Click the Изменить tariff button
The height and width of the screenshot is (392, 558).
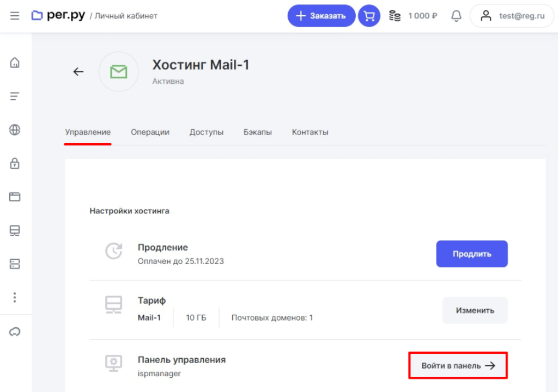(x=475, y=310)
